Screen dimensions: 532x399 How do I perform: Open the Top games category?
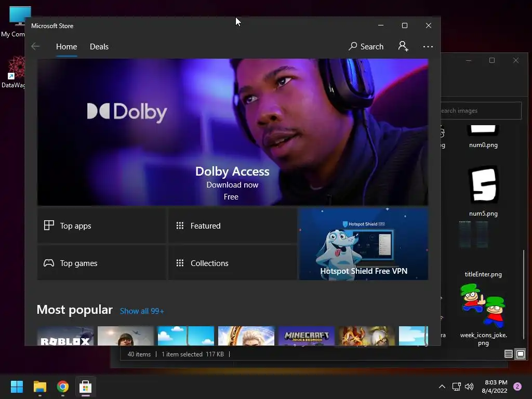click(x=102, y=263)
